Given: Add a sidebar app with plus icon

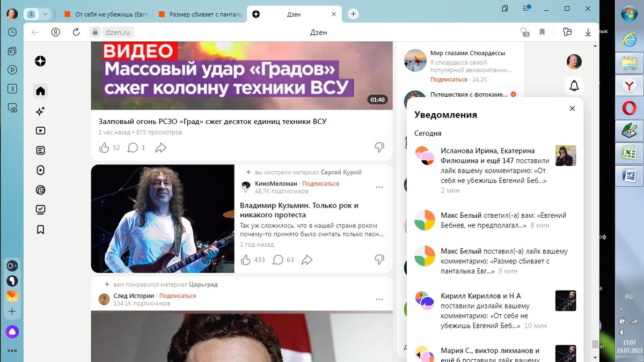Looking at the screenshot, I should coord(12,312).
